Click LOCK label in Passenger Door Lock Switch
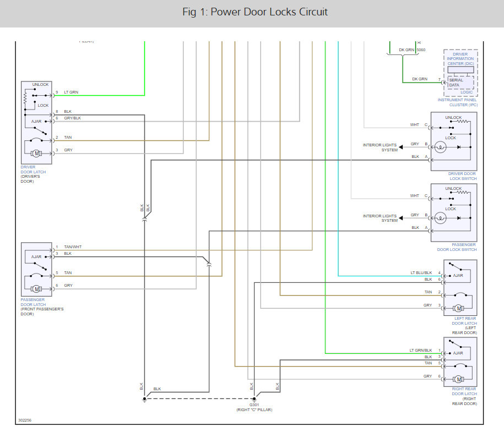This screenshot has height=437, width=504. [451, 209]
